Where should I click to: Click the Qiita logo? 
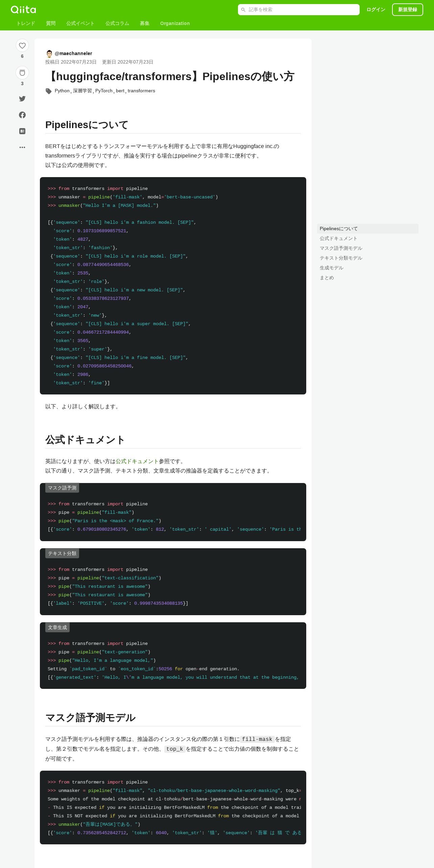(x=23, y=9)
